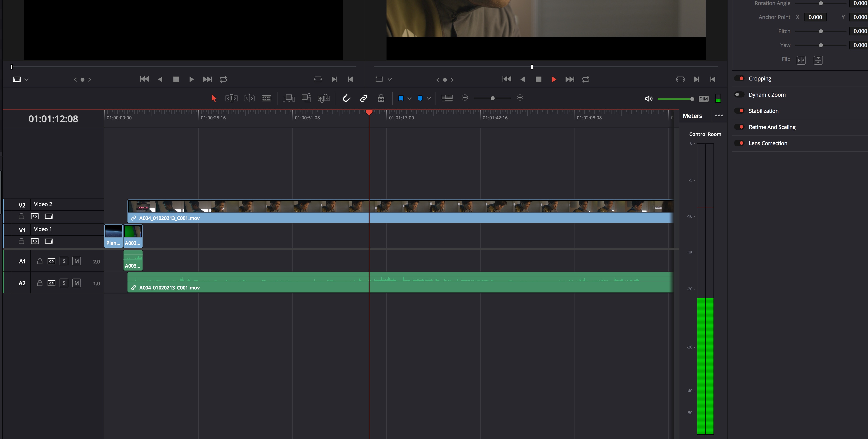Go to first frame in source viewer
This screenshot has width=868, height=439.
click(144, 79)
